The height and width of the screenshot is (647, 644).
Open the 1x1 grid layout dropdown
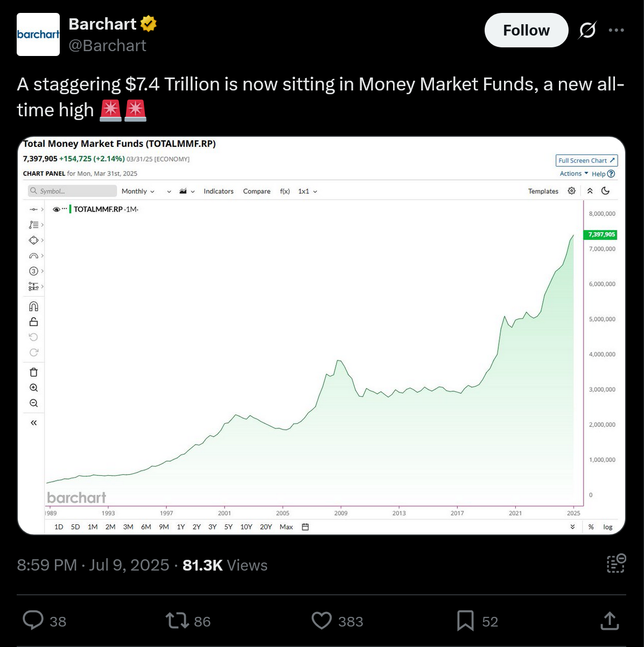[307, 191]
